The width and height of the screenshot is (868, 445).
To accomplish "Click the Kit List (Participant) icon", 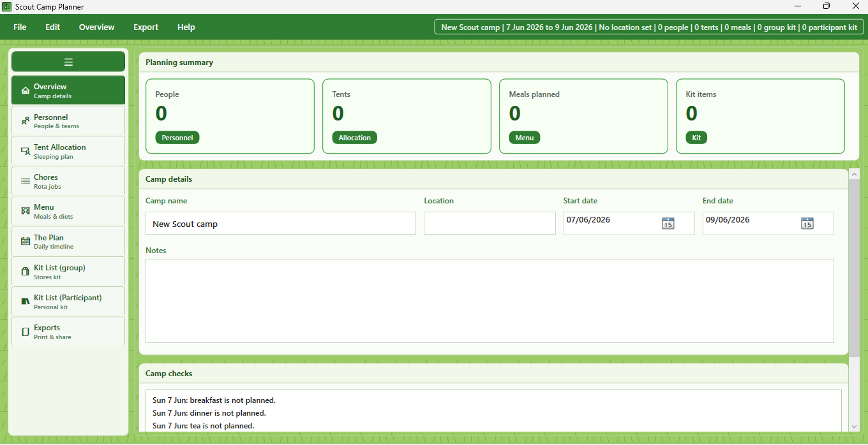I will click(x=26, y=302).
